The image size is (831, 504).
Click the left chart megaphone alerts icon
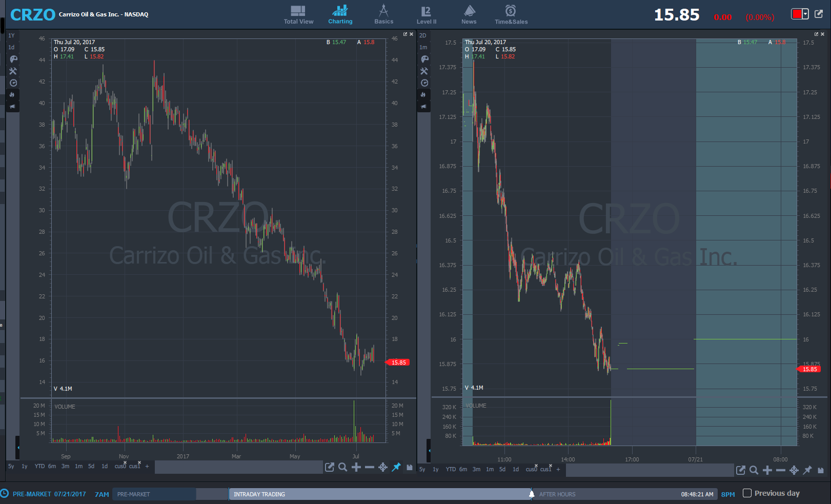click(x=12, y=106)
